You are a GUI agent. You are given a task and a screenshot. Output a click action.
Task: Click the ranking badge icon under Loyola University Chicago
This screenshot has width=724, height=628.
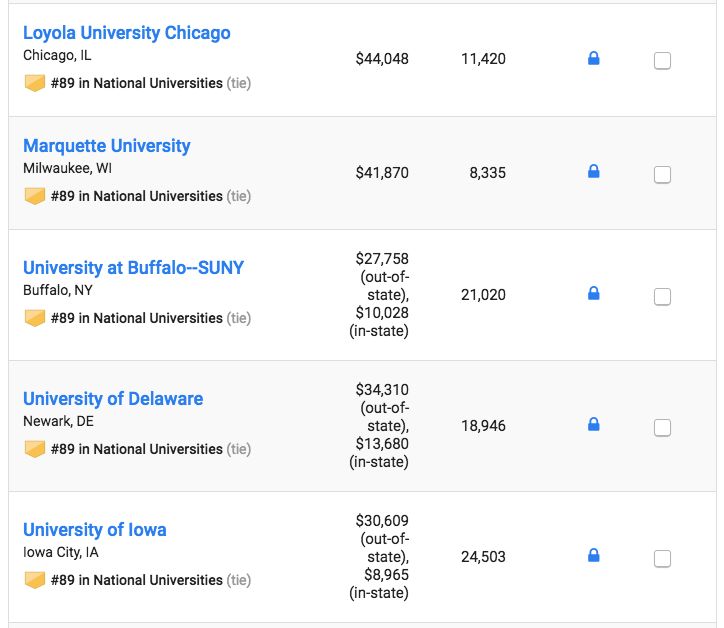35,83
